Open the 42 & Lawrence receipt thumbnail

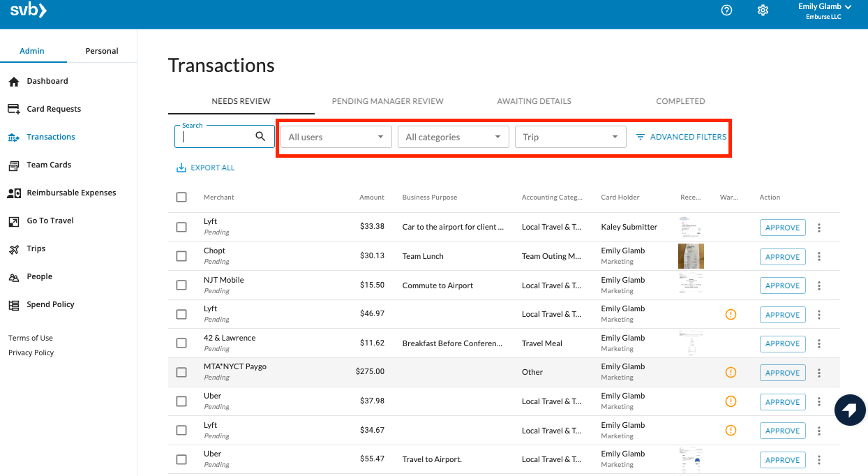tap(689, 343)
